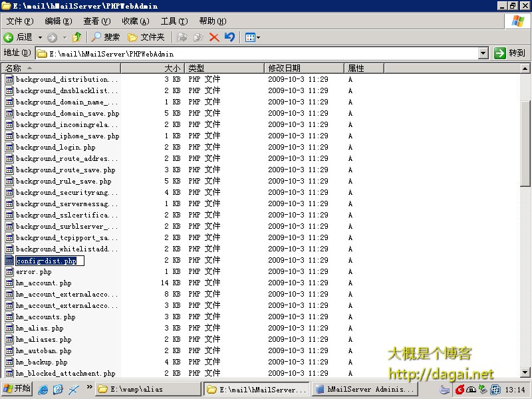This screenshot has height=399, width=532.
Task: Select the error.php file
Action: 33,272
